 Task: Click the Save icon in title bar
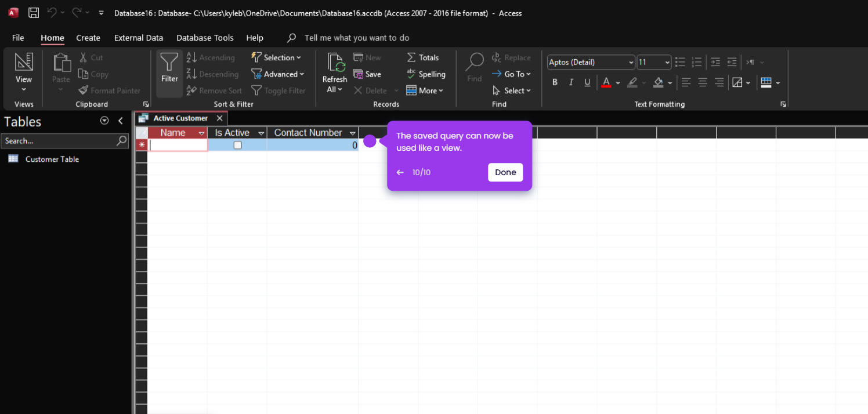(x=34, y=13)
